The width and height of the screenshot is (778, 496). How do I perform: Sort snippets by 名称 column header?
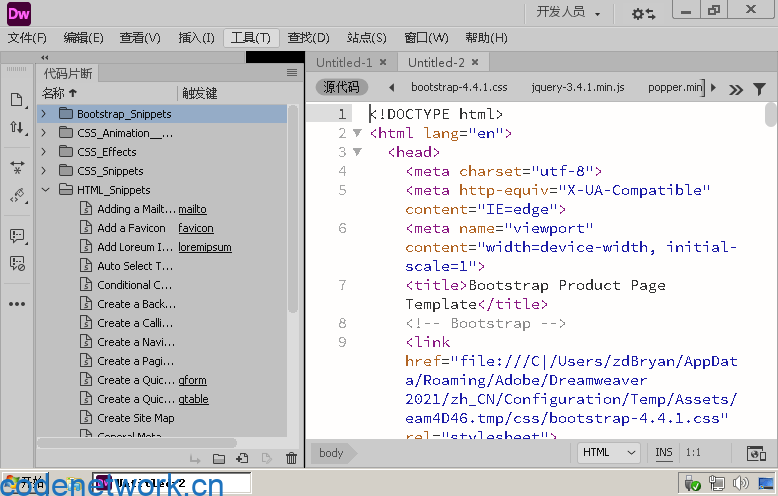pos(60,93)
